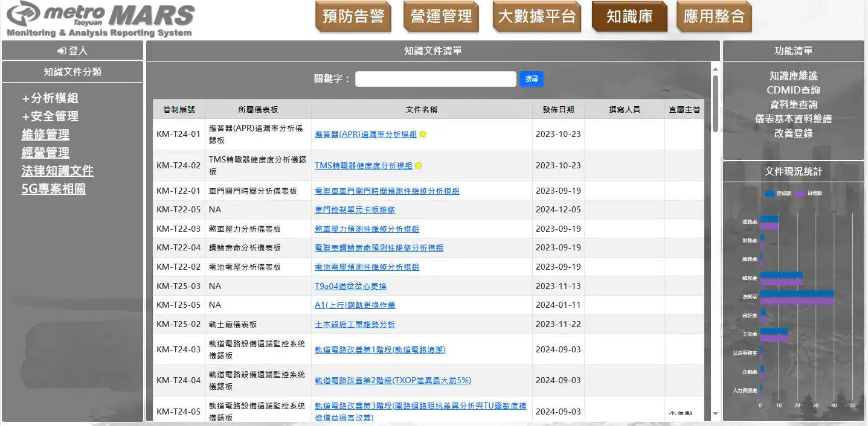Viewport: 868px width, 426px height.
Task: Toggle the purple 目標數 legend swatch
Action: tap(801, 193)
